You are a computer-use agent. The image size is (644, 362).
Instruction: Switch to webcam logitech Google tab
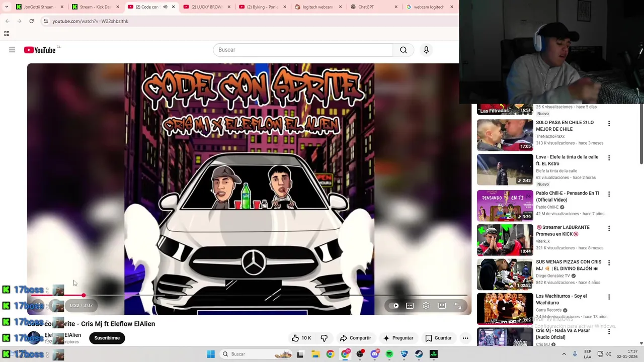(x=429, y=7)
